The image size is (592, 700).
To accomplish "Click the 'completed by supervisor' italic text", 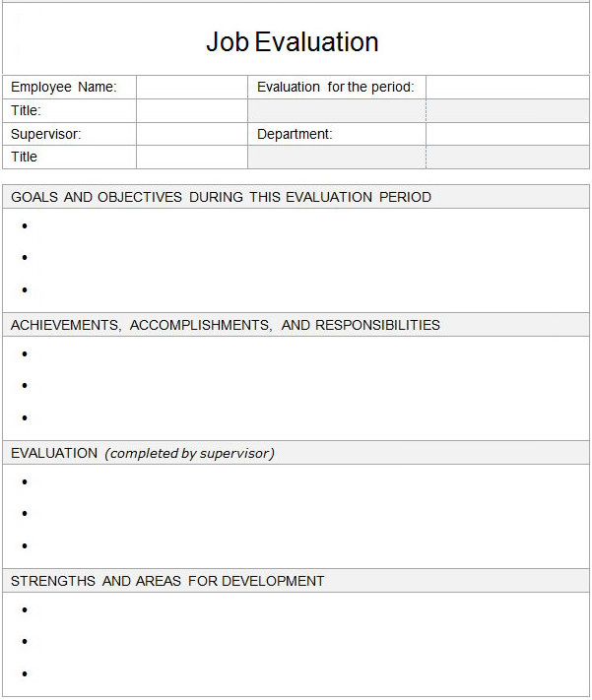I will pos(189,454).
